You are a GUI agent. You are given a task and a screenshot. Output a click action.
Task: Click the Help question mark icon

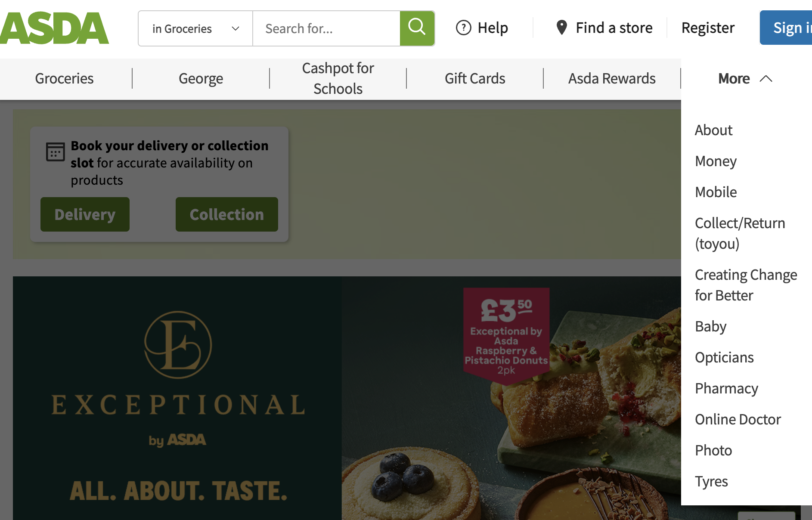(463, 28)
